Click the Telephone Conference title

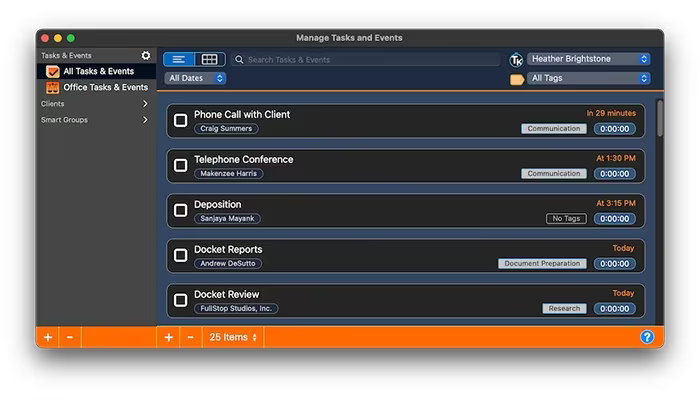[243, 160]
